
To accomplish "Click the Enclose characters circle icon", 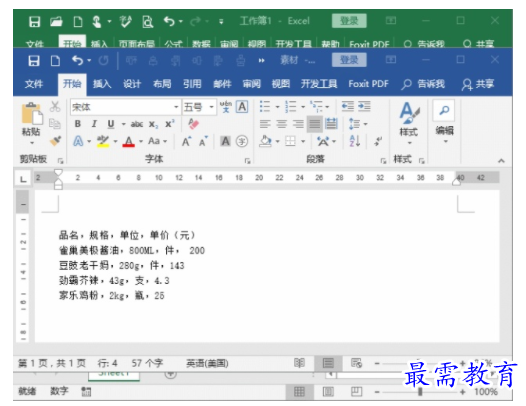I will [242, 141].
